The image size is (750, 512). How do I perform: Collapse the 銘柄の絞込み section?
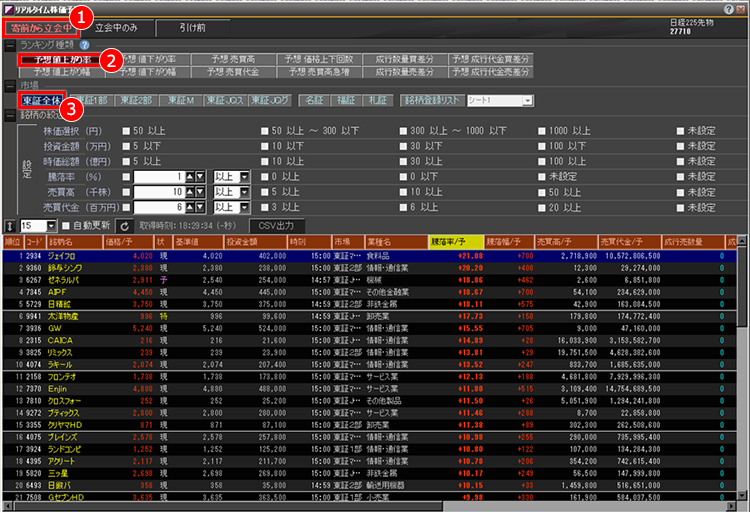(9, 114)
